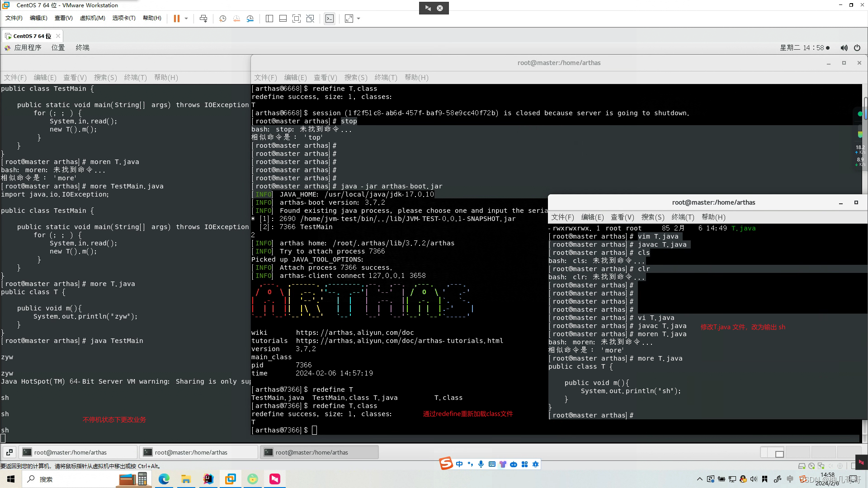Open 帮助(H) menu in the front small terminal
Screen dimensions: 868x488
pyautogui.click(x=713, y=217)
